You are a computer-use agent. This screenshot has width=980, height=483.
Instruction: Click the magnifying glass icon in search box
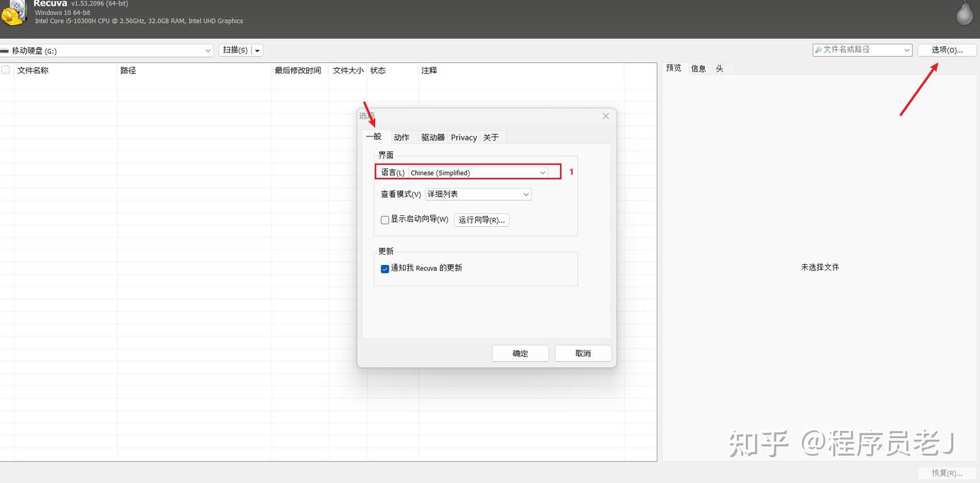(820, 49)
